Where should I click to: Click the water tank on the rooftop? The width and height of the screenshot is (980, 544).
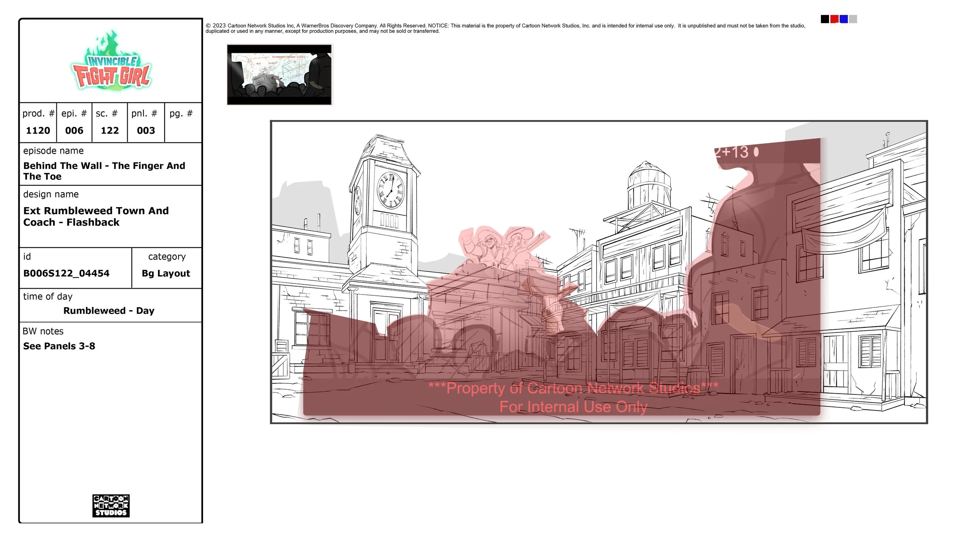pos(649,184)
